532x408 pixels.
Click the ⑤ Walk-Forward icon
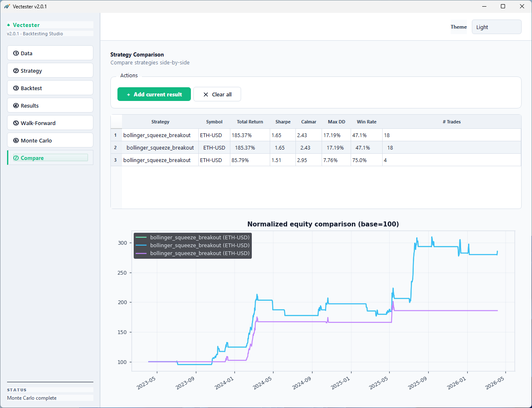click(x=16, y=123)
